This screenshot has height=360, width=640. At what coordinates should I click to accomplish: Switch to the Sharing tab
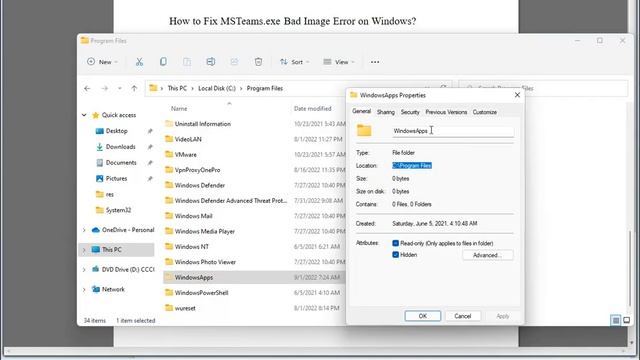tap(386, 112)
